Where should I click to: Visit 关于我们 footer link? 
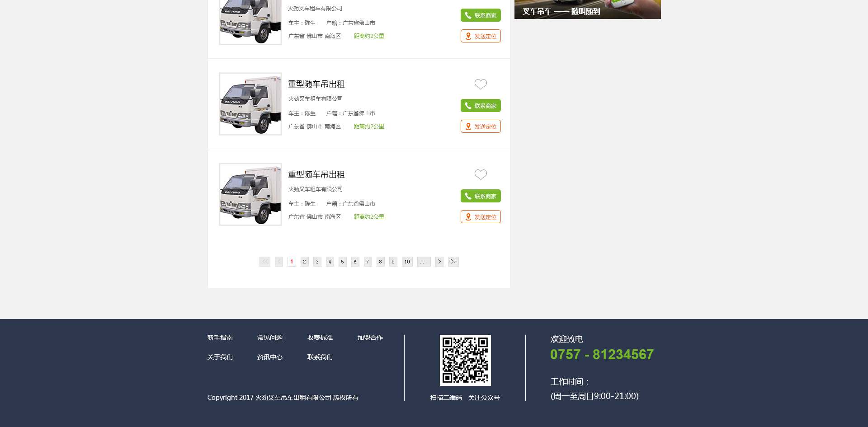tap(220, 357)
